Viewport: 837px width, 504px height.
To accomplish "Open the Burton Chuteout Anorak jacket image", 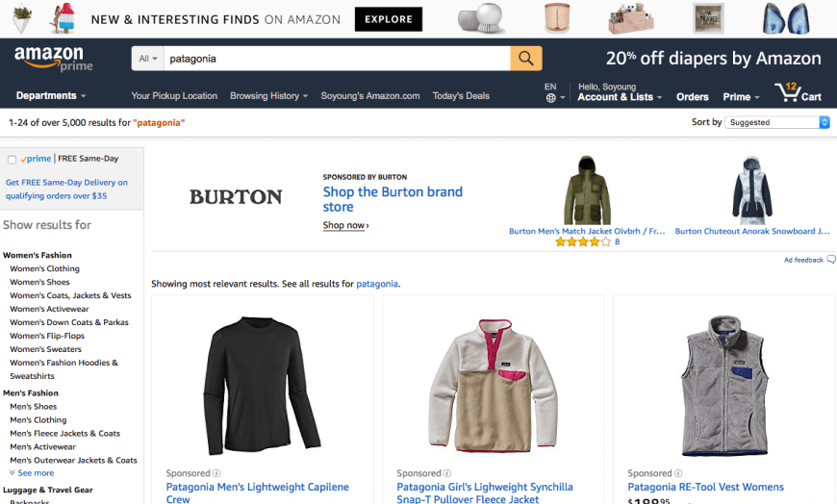I will coord(751,190).
